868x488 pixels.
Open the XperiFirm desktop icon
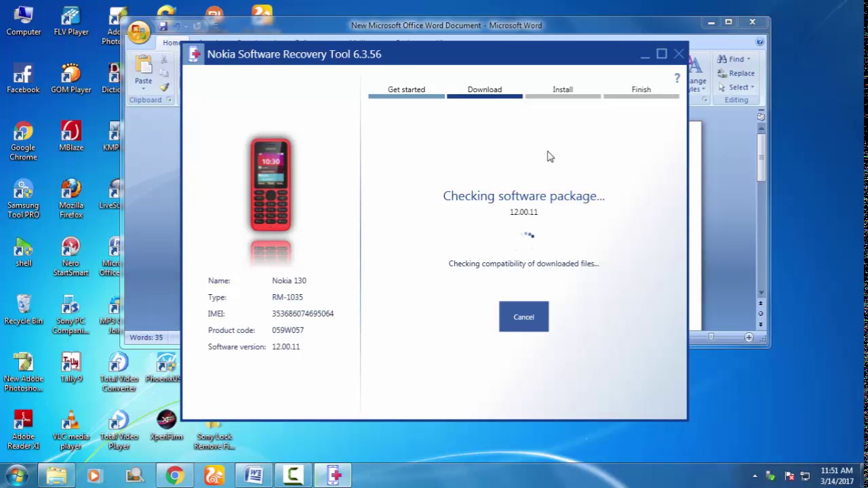(166, 425)
